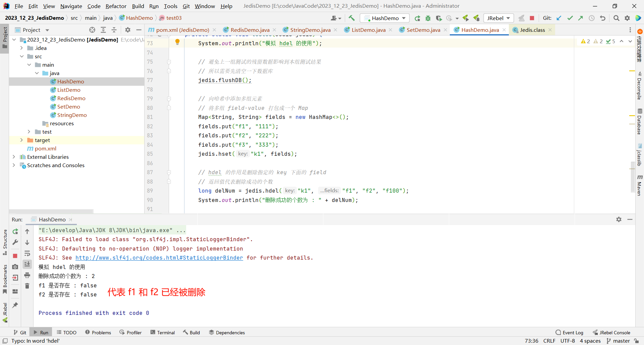Click Git push arrow icon

tap(581, 18)
